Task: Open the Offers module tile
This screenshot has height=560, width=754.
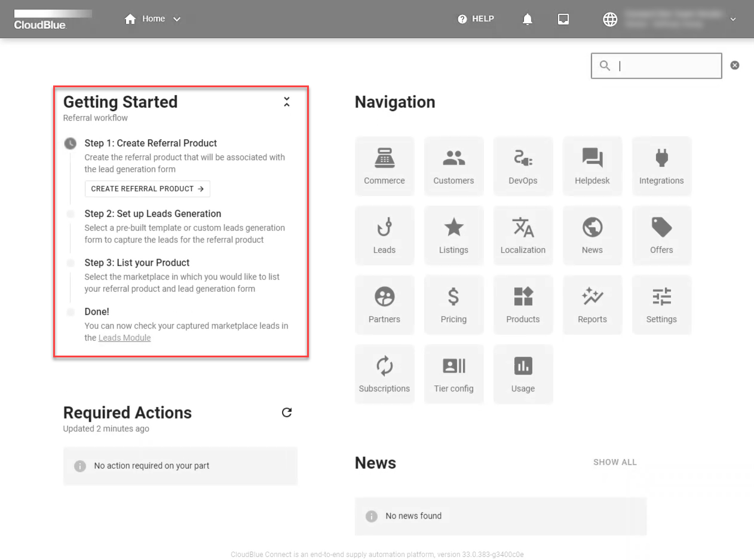Action: [x=661, y=235]
